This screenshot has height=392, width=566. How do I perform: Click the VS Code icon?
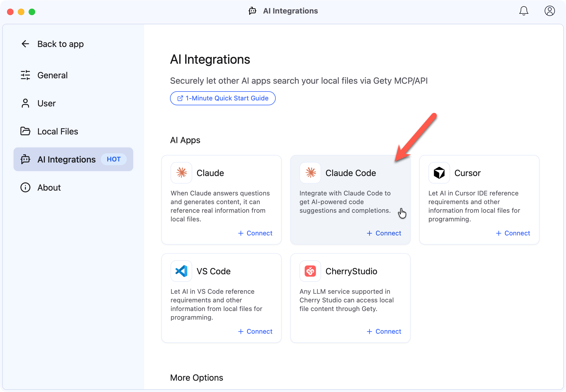(181, 271)
